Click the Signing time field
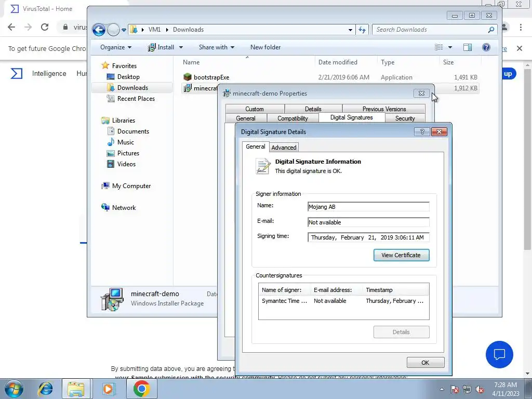The width and height of the screenshot is (532, 399). pos(368,237)
